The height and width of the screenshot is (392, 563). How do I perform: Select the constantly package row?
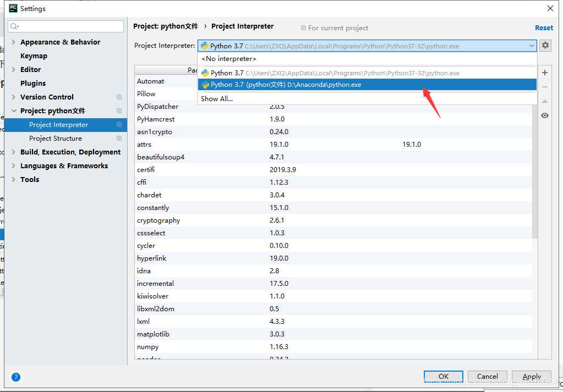[333, 207]
